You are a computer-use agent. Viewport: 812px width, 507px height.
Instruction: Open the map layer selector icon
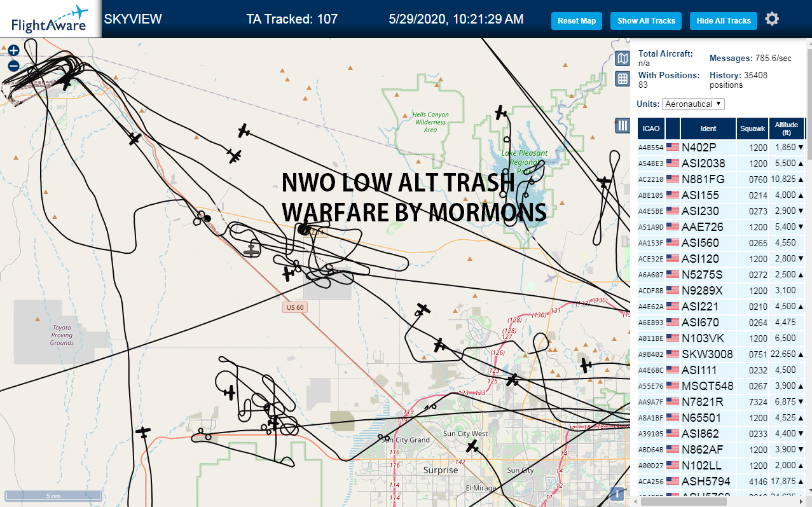pyautogui.click(x=623, y=59)
